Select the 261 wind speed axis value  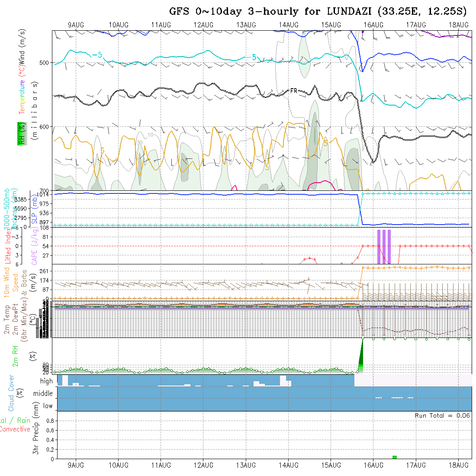coord(44,271)
